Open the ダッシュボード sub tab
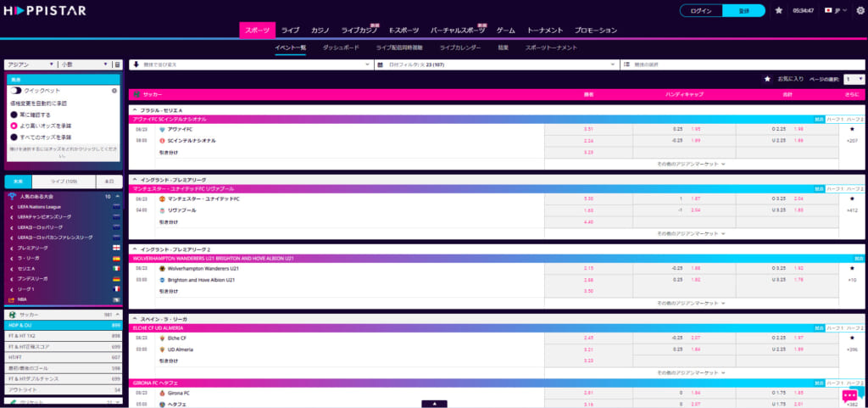868x408 pixels. (x=341, y=48)
